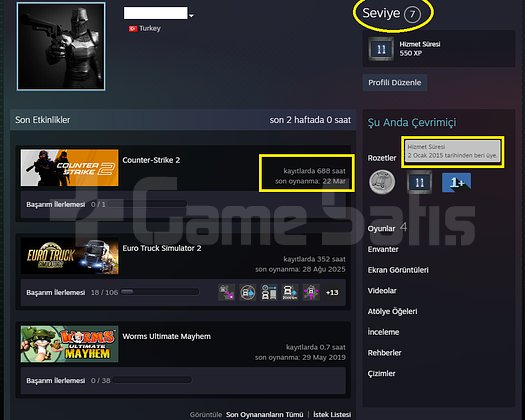The image size is (525, 420).
Task: Open the Counter-Strike 2 game thumbnail
Action: pos(69,167)
